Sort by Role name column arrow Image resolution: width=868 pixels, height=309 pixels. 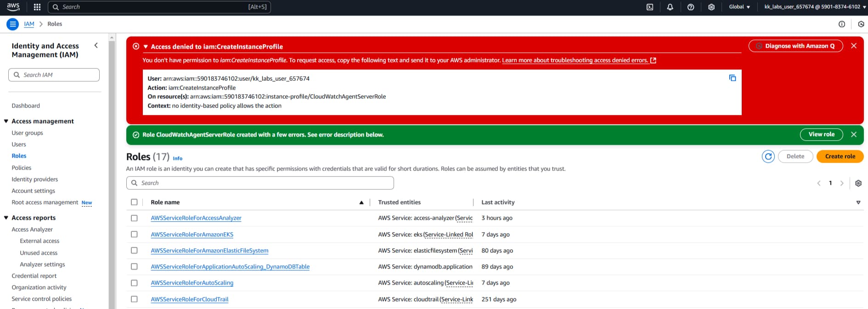pos(361,202)
